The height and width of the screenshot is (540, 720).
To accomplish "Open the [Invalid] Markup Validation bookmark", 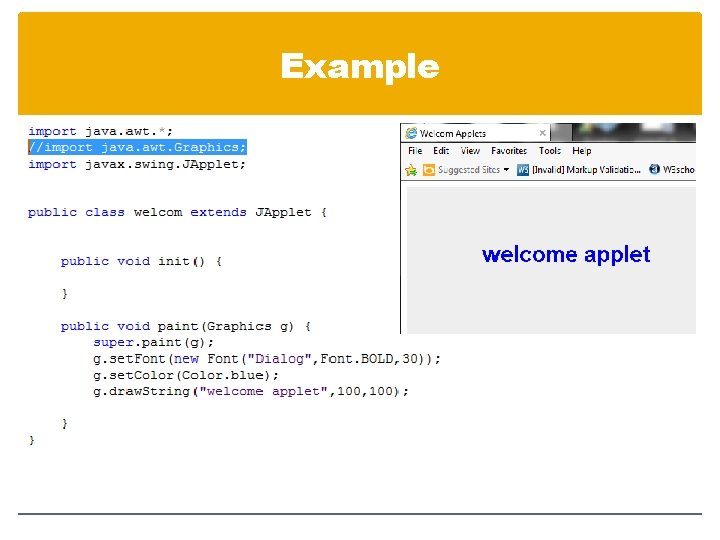I will tap(586, 170).
